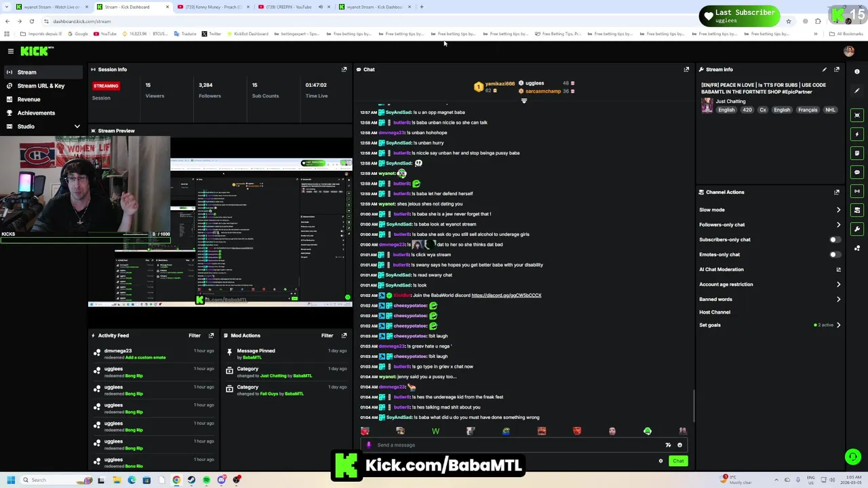Image resolution: width=868 pixels, height=488 pixels.
Task: Open the profile avatar menu
Action: 848,51
